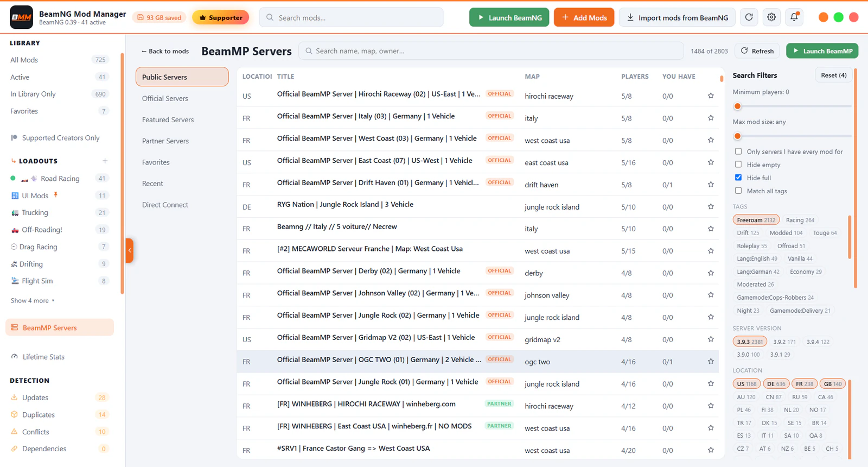Star the Beamng // Italy Necrew server
Viewport: 868px width, 467px height.
coord(711,229)
